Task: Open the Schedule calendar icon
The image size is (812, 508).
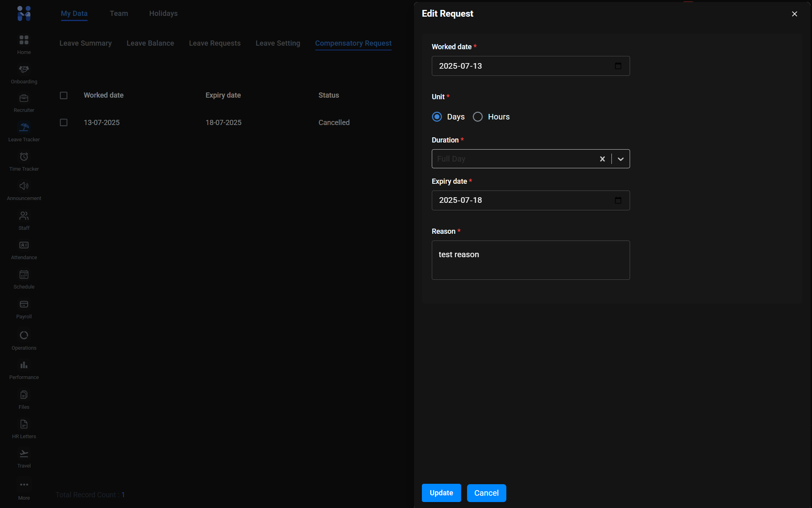Action: 24,275
